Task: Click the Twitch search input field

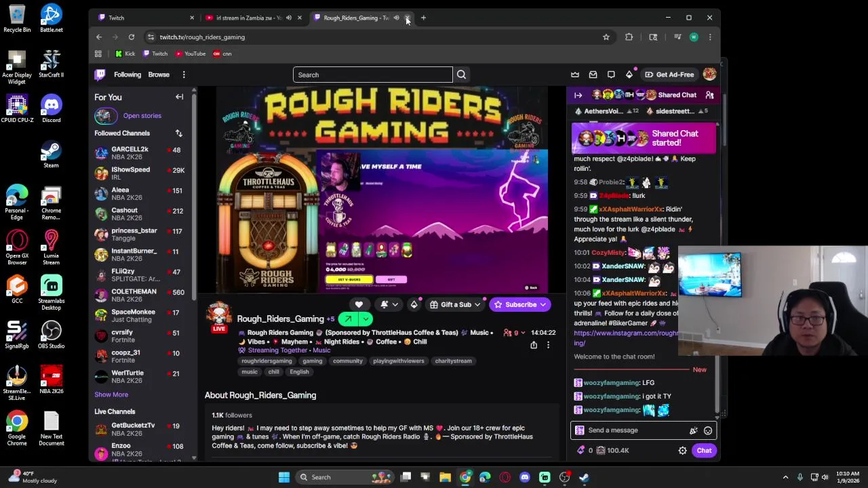Action: coord(372,75)
